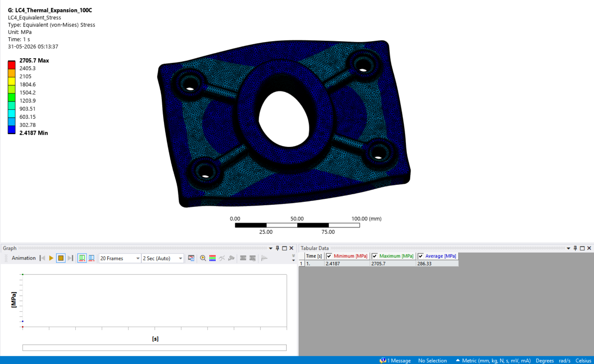Image resolution: width=594 pixels, height=364 pixels.
Task: Click the first keyframe strip icon
Action: pos(243,258)
